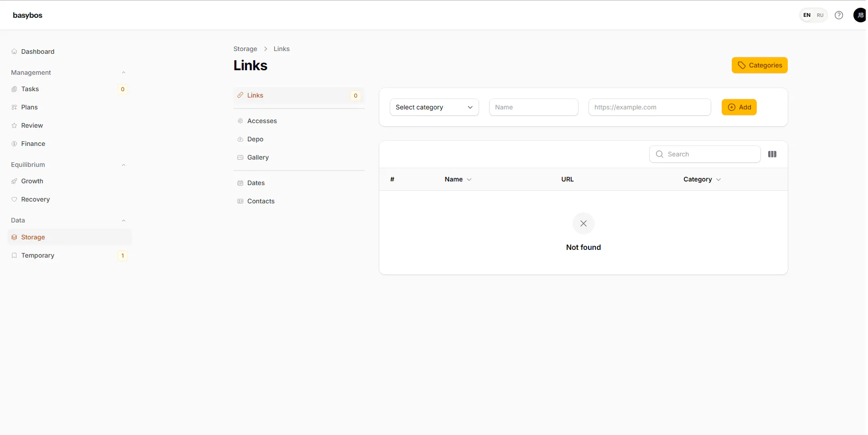The image size is (868, 435).
Task: Click the Plans icon in sidebar
Action: pos(14,107)
